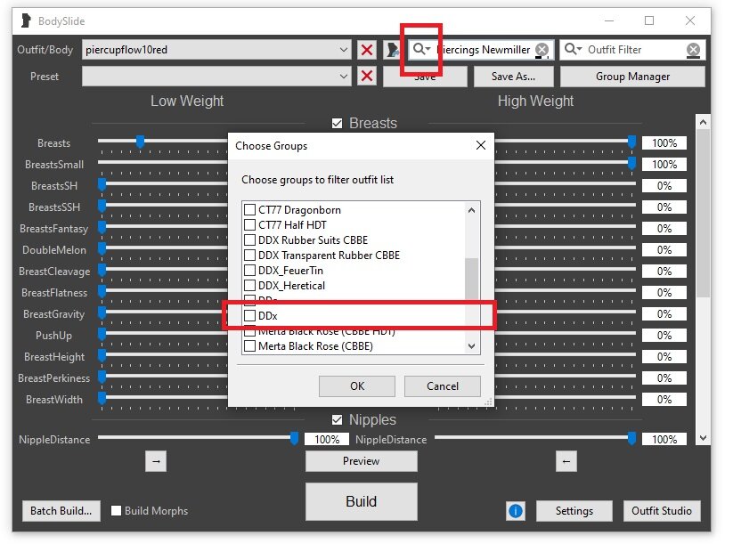Click the BreastsSH low weight slider handle
Screen dimensions: 733x560
(x=102, y=184)
